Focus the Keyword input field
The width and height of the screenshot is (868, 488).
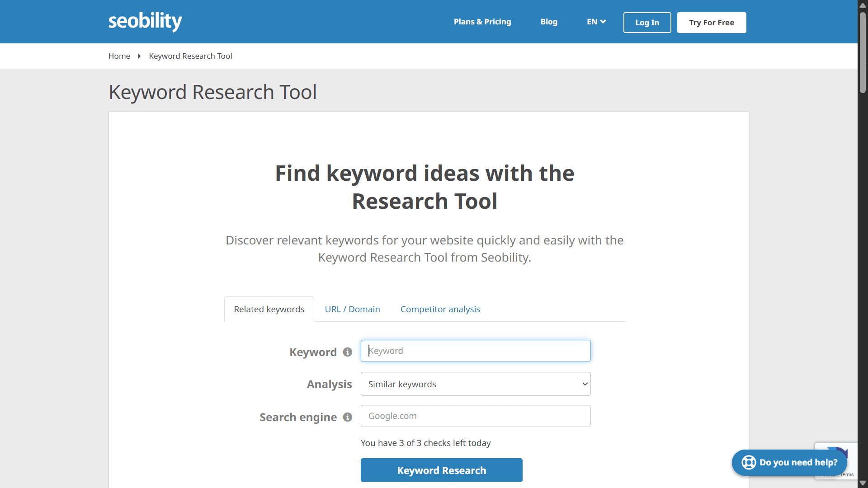[476, 351]
